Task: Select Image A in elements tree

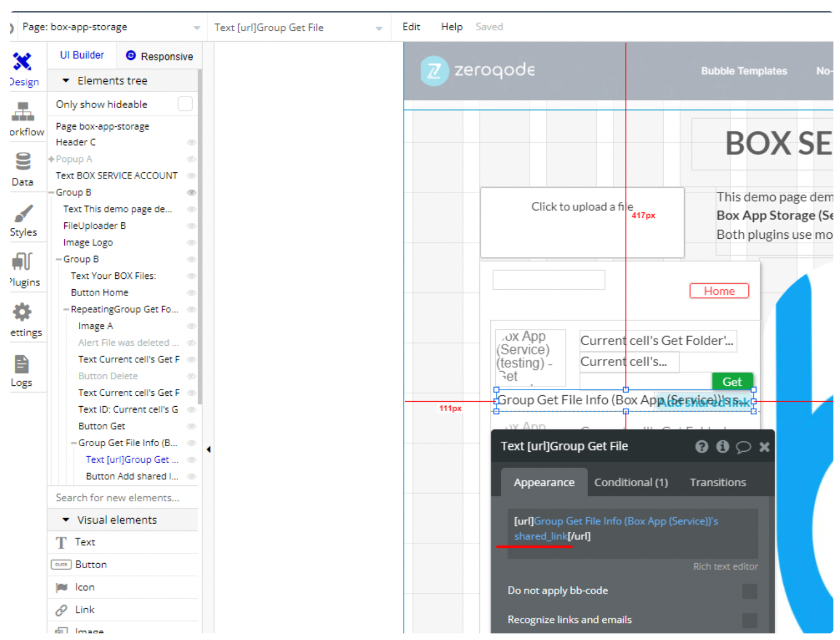Action: pyautogui.click(x=96, y=326)
